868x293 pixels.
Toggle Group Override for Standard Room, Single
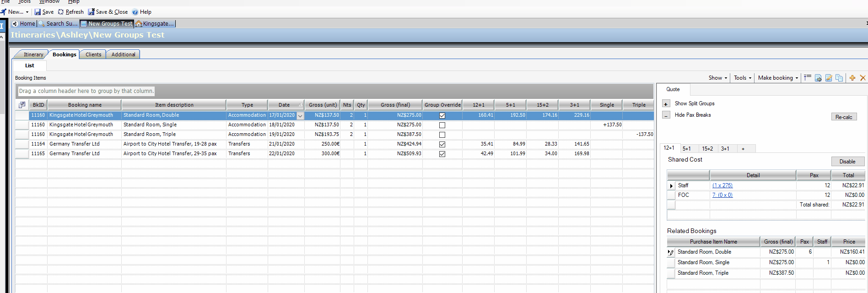[442, 125]
